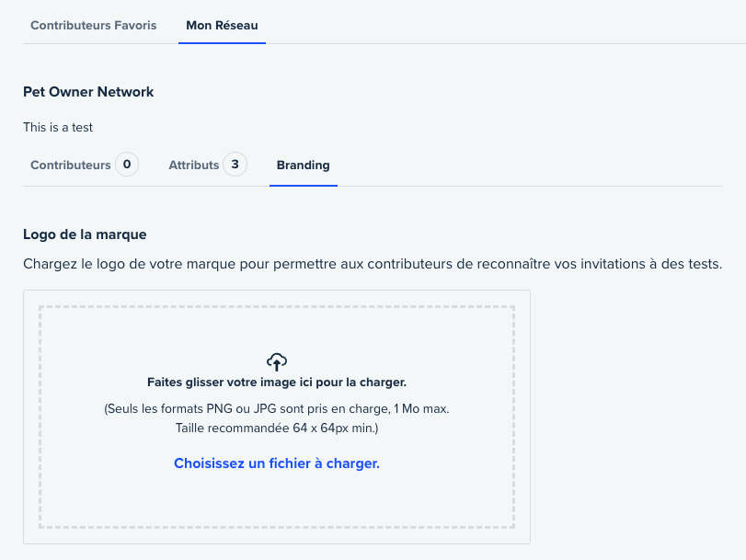746x560 pixels.
Task: Click the cloud upload icon
Action: 277,362
